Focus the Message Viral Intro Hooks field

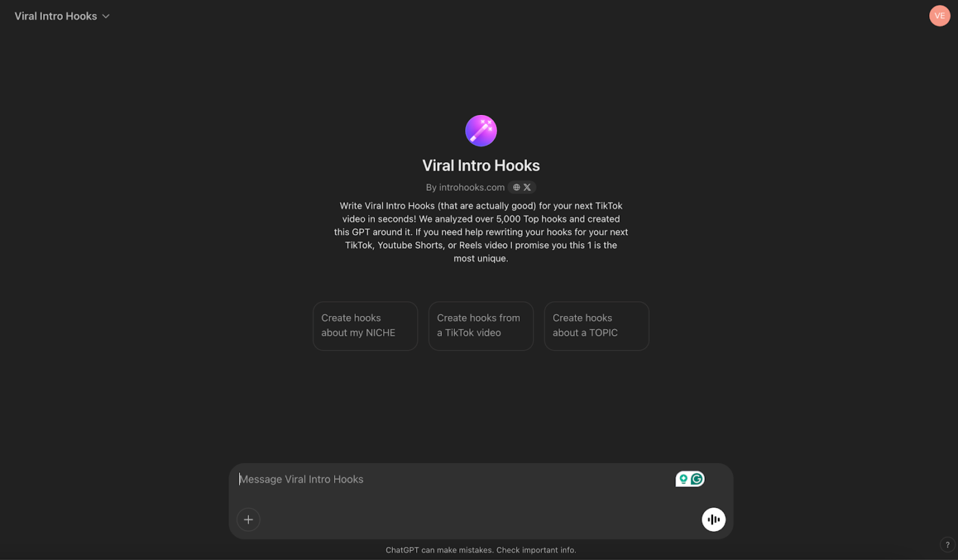pos(455,479)
